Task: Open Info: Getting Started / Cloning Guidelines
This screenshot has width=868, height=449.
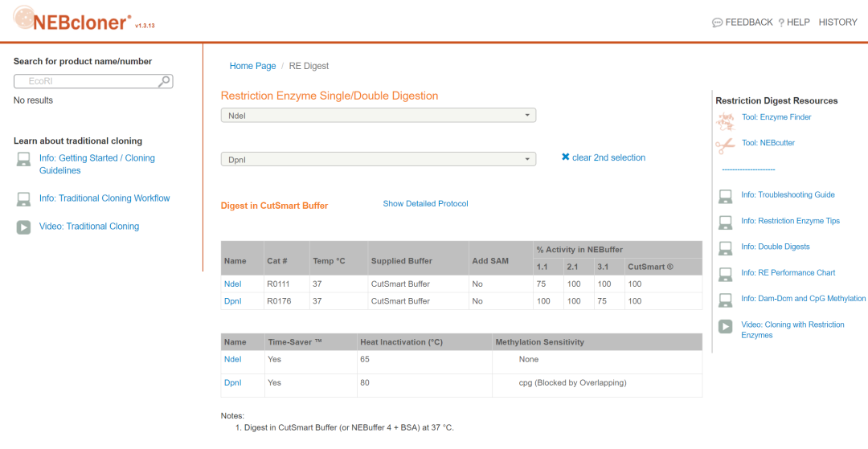Action: [97, 164]
